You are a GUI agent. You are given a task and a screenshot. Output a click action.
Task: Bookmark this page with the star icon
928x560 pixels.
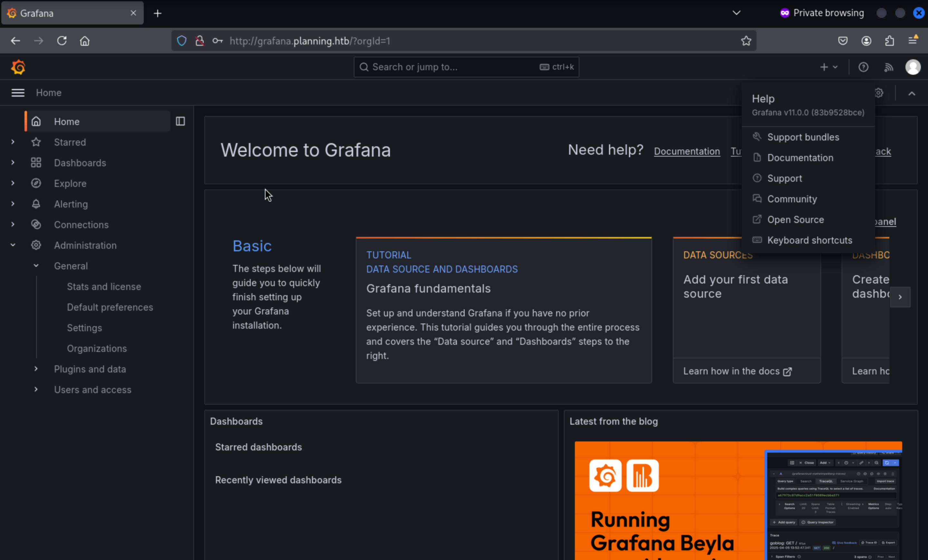coord(746,41)
